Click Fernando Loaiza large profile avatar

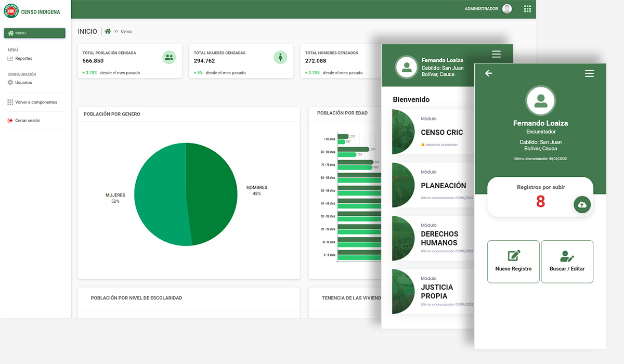click(541, 101)
